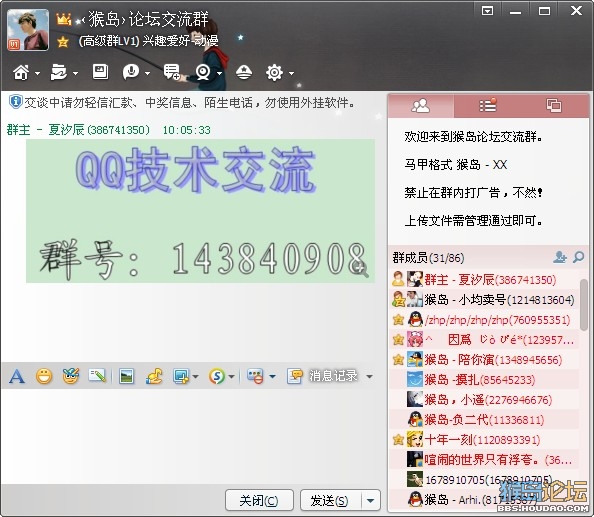Expand the message blocking dropdown
The image size is (594, 517).
coord(272,376)
